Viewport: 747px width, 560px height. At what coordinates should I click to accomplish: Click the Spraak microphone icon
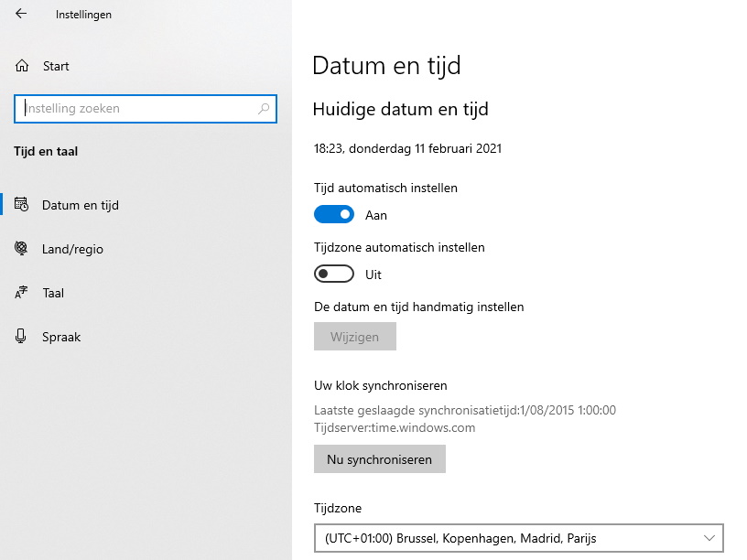pos(20,336)
